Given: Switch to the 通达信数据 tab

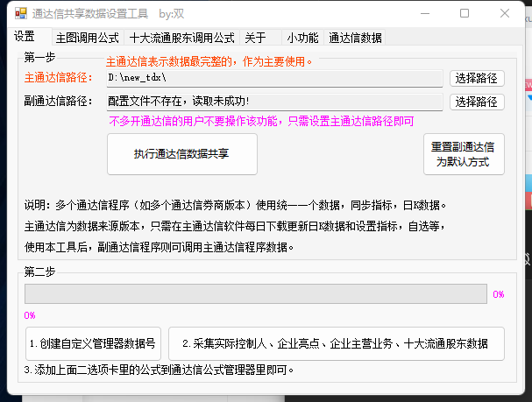Looking at the screenshot, I should coord(355,38).
